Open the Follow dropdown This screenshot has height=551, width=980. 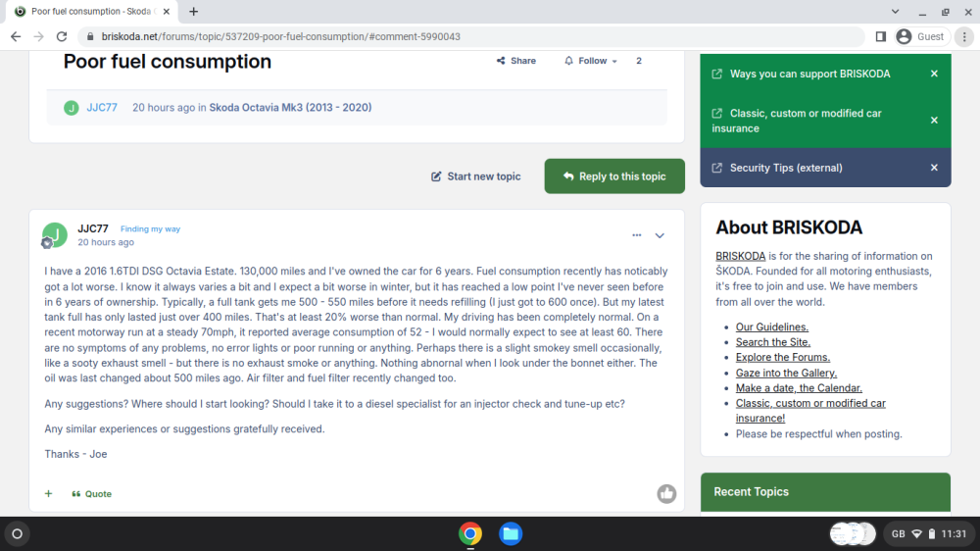pos(591,61)
